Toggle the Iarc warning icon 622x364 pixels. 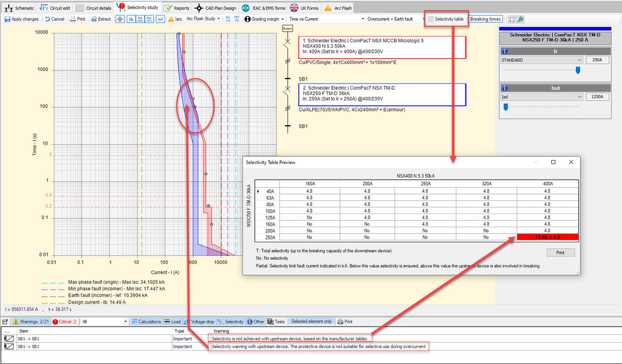click(175, 19)
